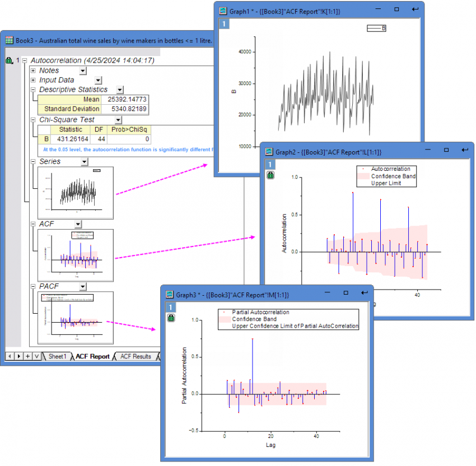
Task: Switch to the Sheet1 tab
Action: tap(57, 356)
